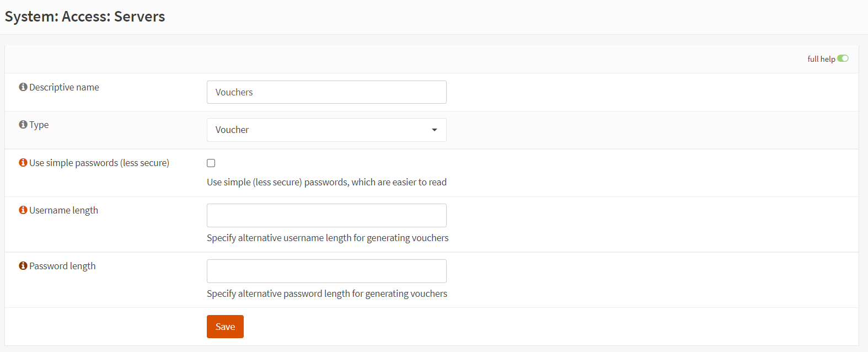Toggle the full help switch
Image resolution: width=868 pixels, height=352 pixels.
point(843,58)
